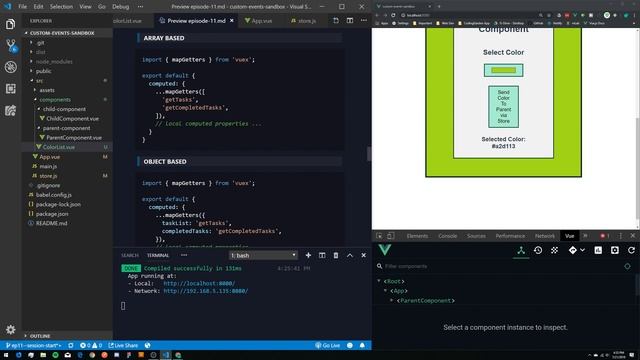Click Live Share in the status bar
640x360 pixels.
coord(123,345)
